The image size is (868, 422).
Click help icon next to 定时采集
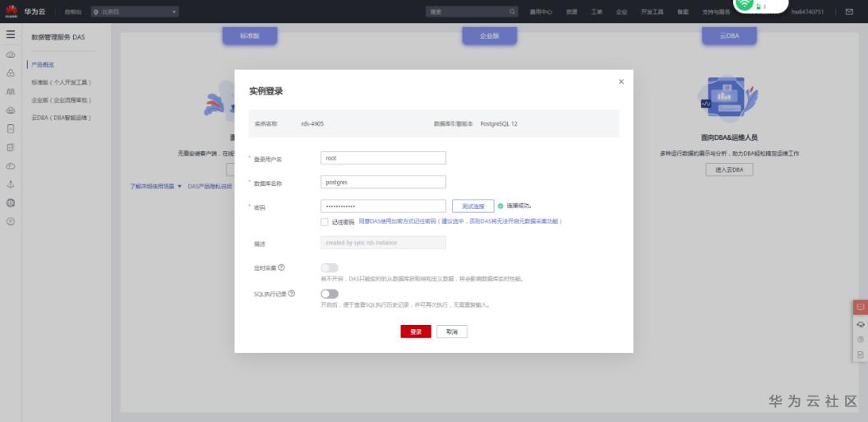tap(282, 267)
